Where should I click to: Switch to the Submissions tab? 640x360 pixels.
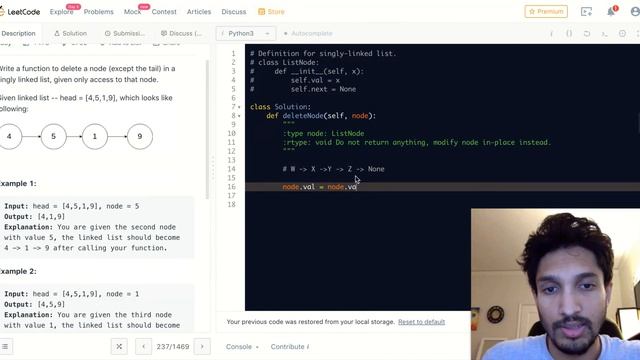tap(124, 33)
